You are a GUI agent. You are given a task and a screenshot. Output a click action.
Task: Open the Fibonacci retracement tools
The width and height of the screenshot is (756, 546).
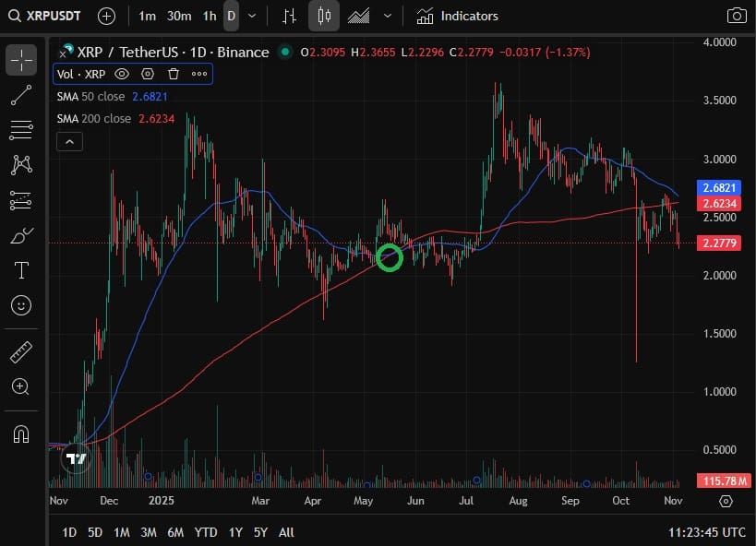pyautogui.click(x=20, y=129)
